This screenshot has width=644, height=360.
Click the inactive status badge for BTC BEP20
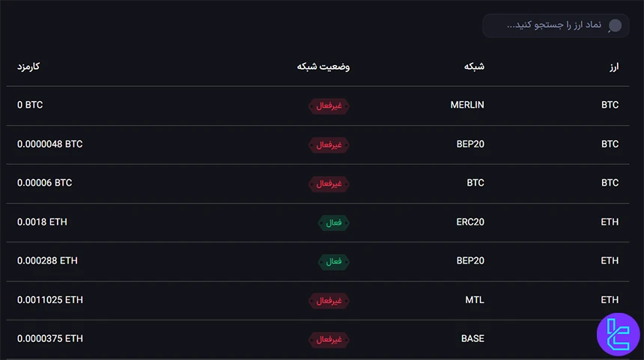point(328,144)
